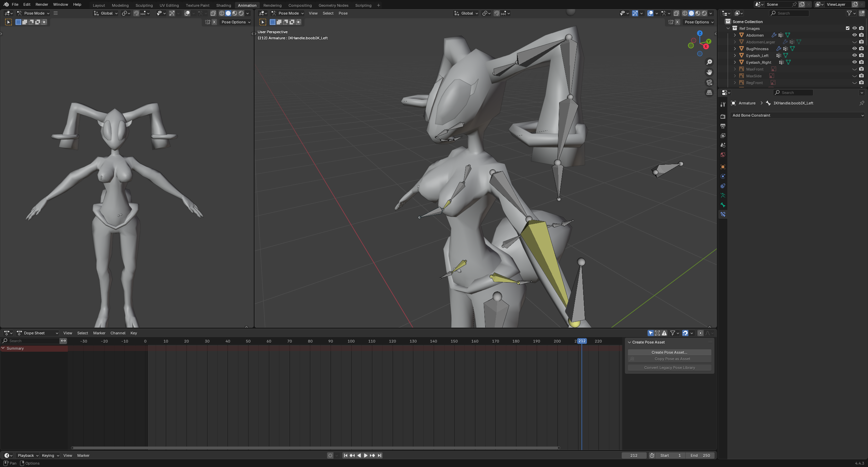Switch to the Shading workspace tab
The width and height of the screenshot is (868, 467).
coord(223,5)
